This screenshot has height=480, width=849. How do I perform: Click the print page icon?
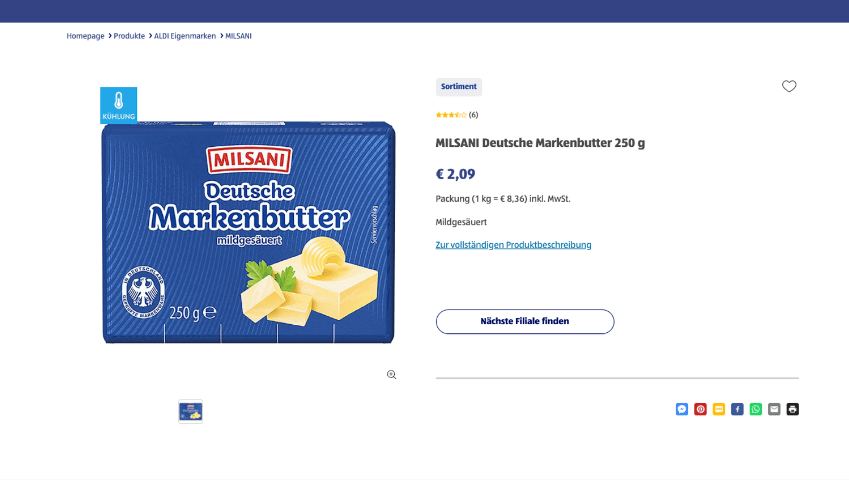793,409
